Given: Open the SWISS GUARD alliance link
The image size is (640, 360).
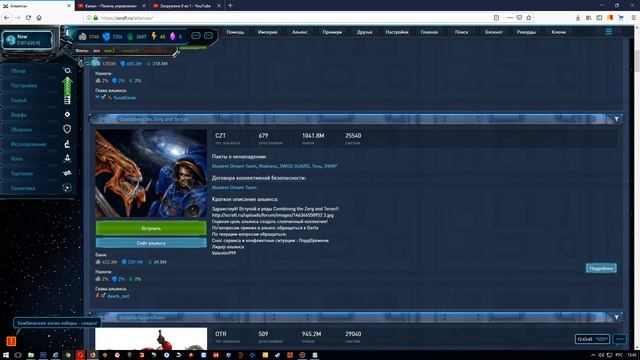Looking at the screenshot, I should [x=295, y=166].
